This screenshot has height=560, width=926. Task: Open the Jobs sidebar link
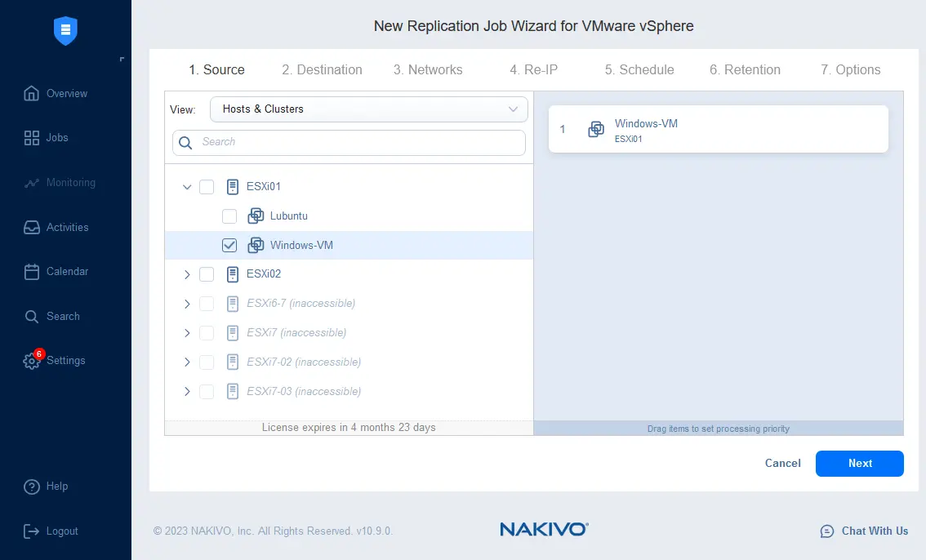(x=57, y=137)
